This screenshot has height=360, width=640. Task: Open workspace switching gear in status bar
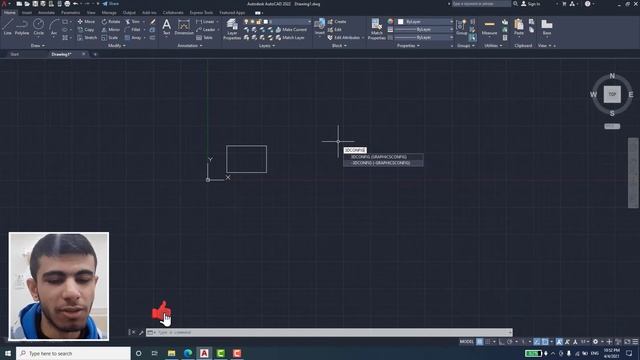coord(596,342)
